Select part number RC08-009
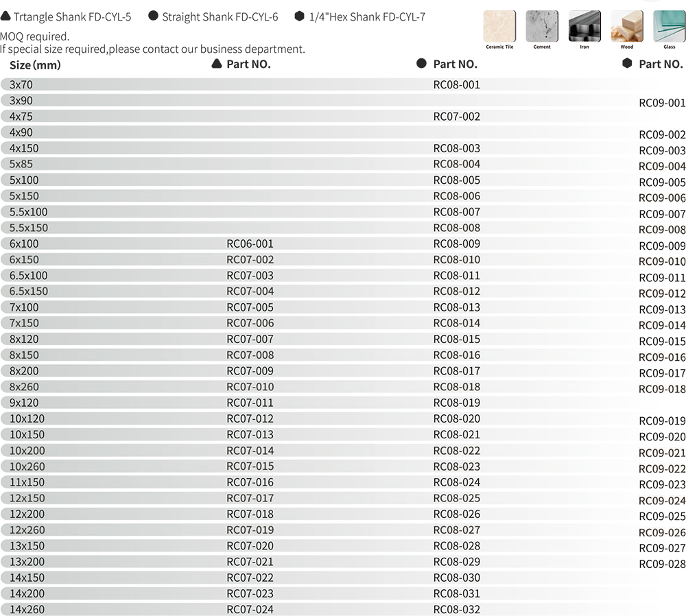686x616 pixels. (456, 244)
